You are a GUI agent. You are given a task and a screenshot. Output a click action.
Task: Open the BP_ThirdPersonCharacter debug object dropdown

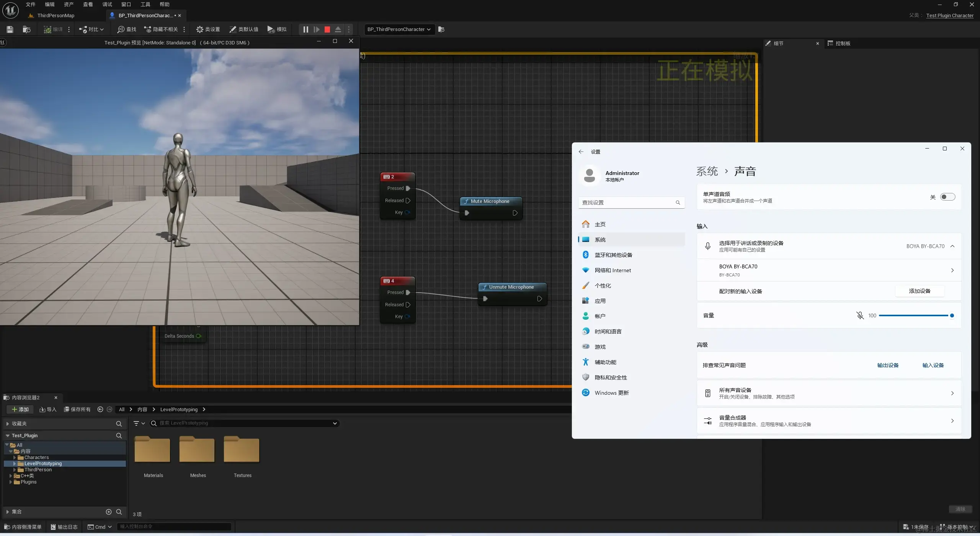coord(399,29)
